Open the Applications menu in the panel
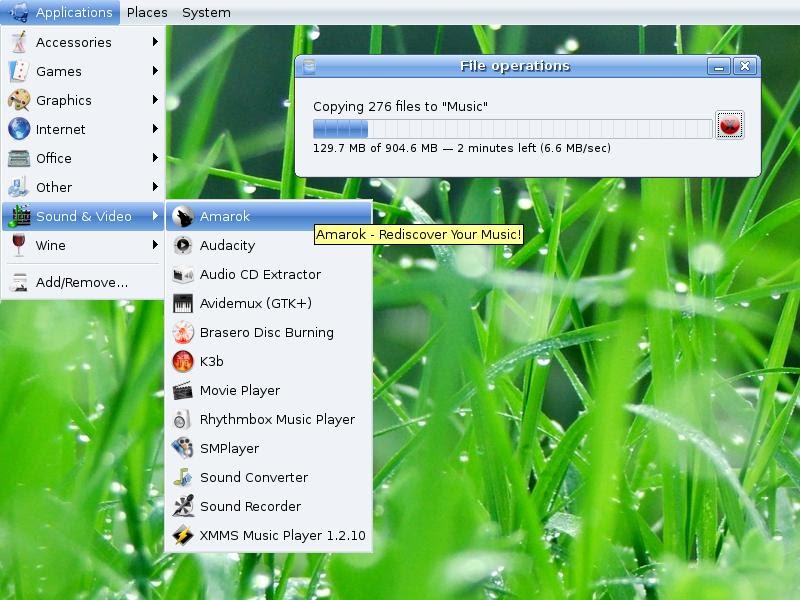Image resolution: width=800 pixels, height=600 pixels. [x=60, y=12]
